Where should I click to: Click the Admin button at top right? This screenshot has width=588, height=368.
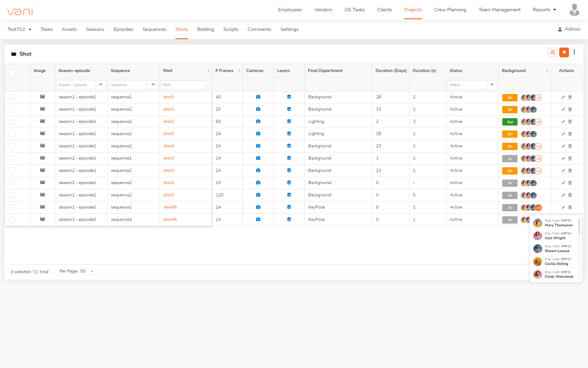pos(569,29)
